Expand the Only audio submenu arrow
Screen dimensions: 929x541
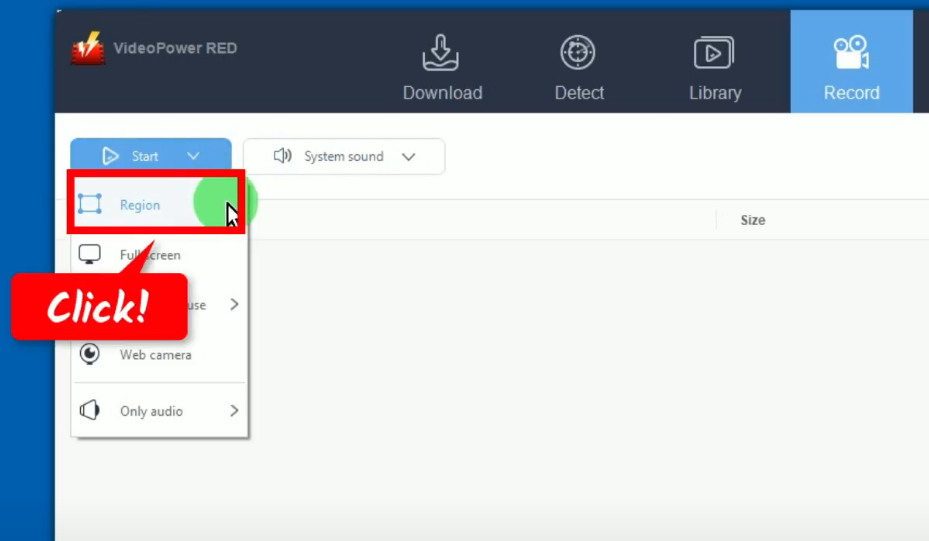tap(234, 411)
